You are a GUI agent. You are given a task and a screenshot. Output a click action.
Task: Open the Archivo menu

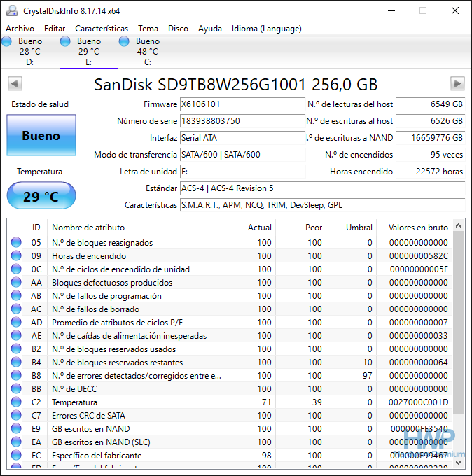click(20, 29)
